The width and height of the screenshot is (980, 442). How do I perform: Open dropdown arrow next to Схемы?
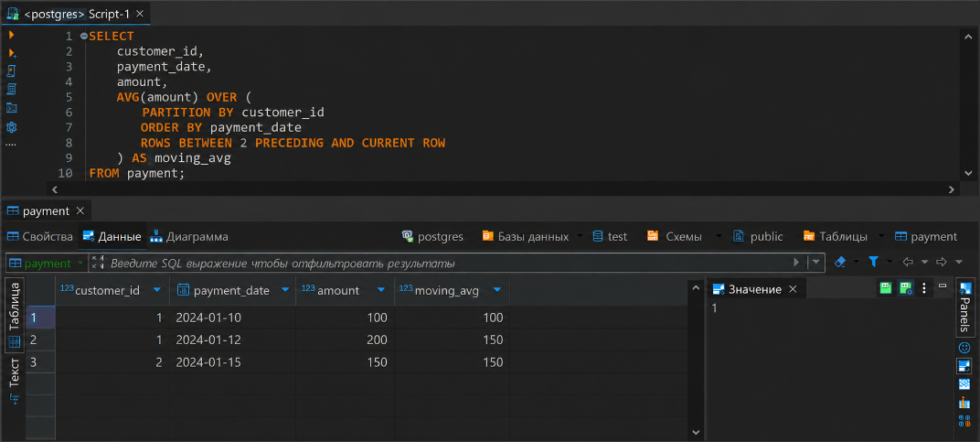pos(719,237)
